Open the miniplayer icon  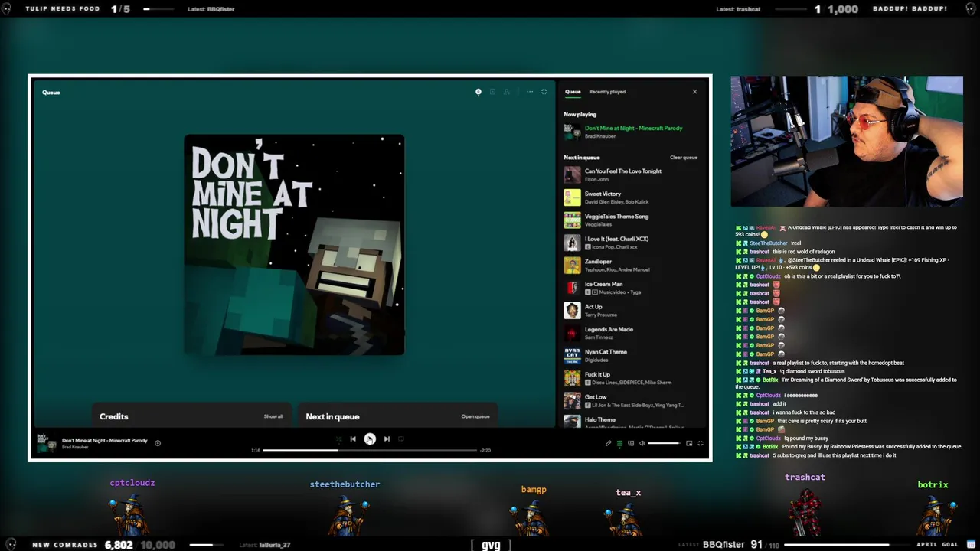pos(689,443)
